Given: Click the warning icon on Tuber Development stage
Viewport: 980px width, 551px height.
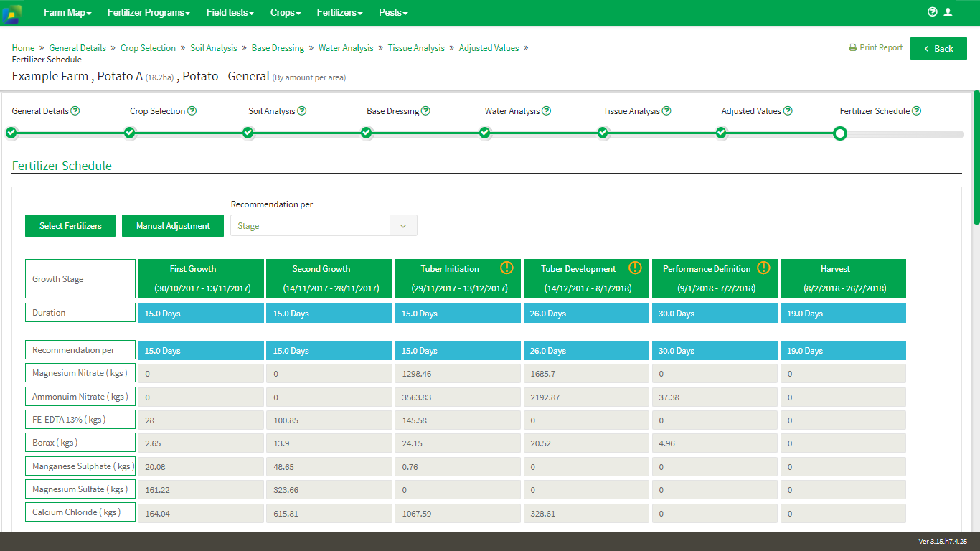Looking at the screenshot, I should 635,268.
